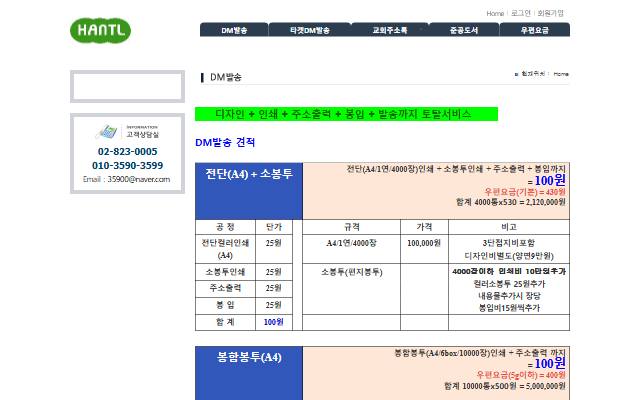This screenshot has width=640, height=400.
Task: Click phone number 02-823-0005
Action: point(127,151)
